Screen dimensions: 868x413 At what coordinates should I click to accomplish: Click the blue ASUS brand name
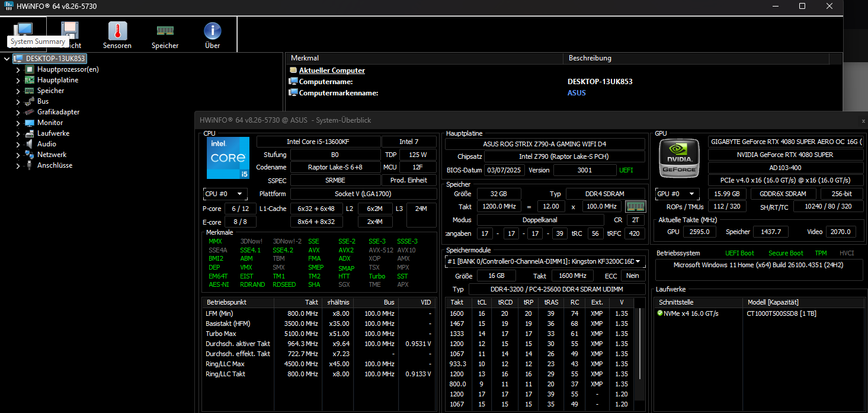[x=576, y=93]
